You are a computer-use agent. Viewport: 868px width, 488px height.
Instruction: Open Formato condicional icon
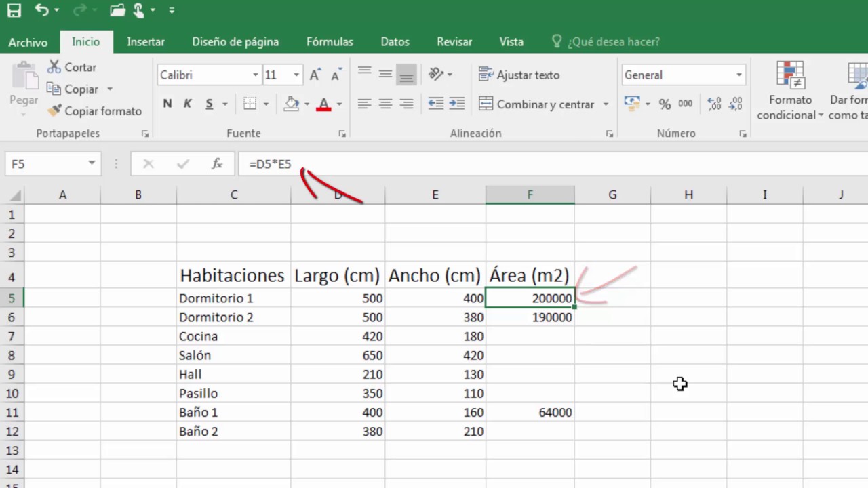pyautogui.click(x=790, y=74)
